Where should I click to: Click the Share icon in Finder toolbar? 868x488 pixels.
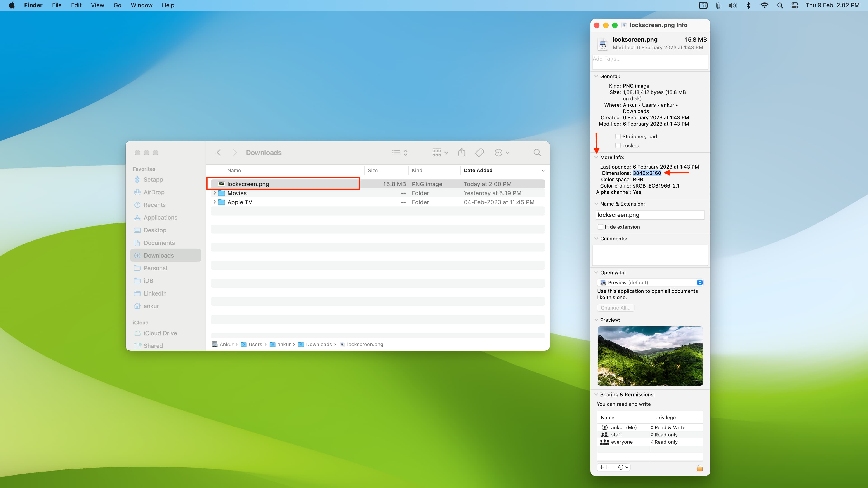tap(462, 152)
